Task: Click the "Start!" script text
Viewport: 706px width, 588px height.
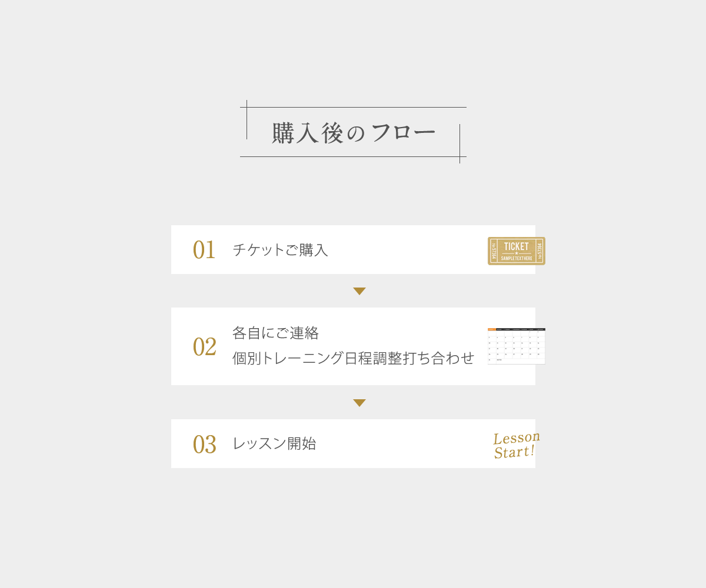Action: (x=514, y=452)
